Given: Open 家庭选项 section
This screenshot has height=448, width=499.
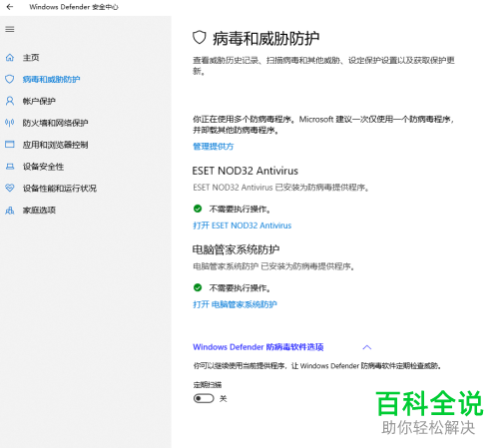Looking at the screenshot, I should 39,210.
